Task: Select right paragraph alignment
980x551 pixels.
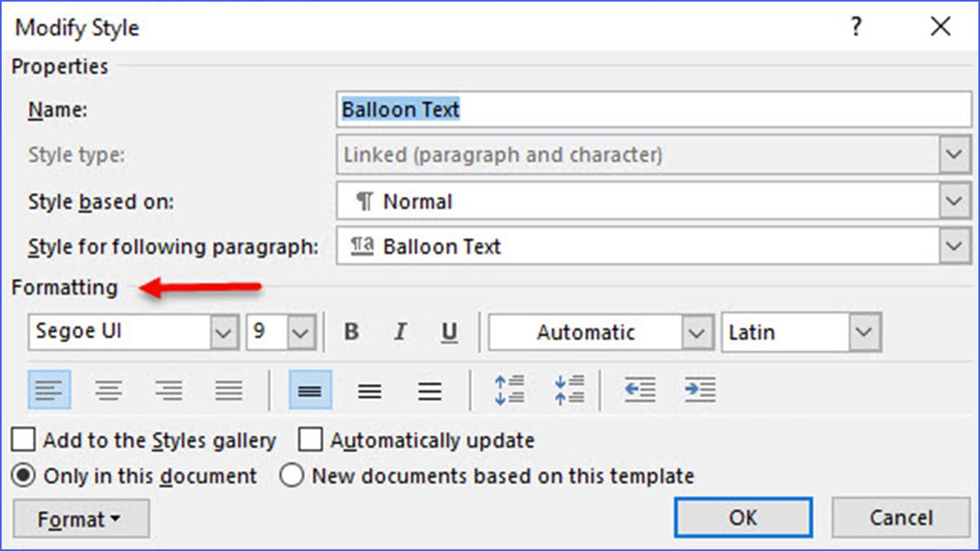Action: [x=168, y=389]
